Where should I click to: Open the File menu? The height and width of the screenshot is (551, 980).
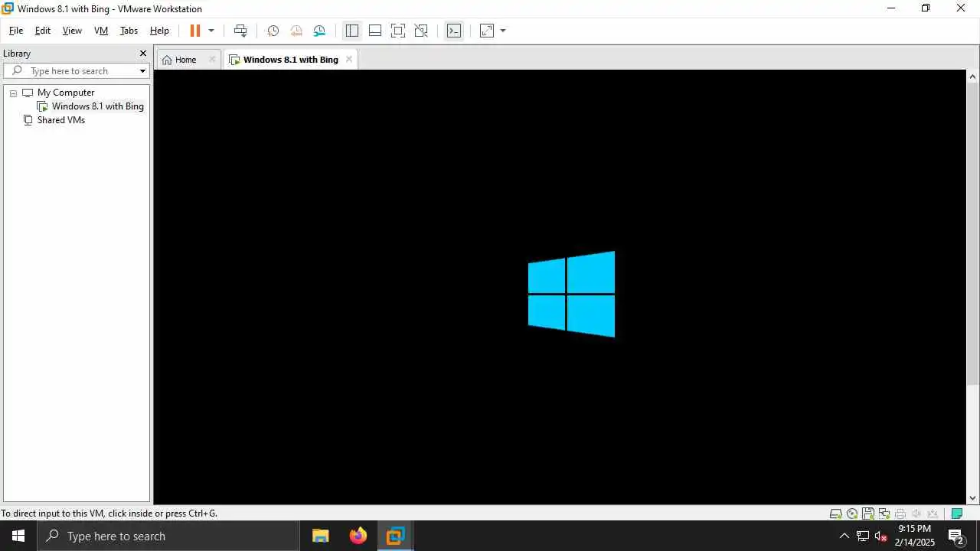tap(16, 31)
